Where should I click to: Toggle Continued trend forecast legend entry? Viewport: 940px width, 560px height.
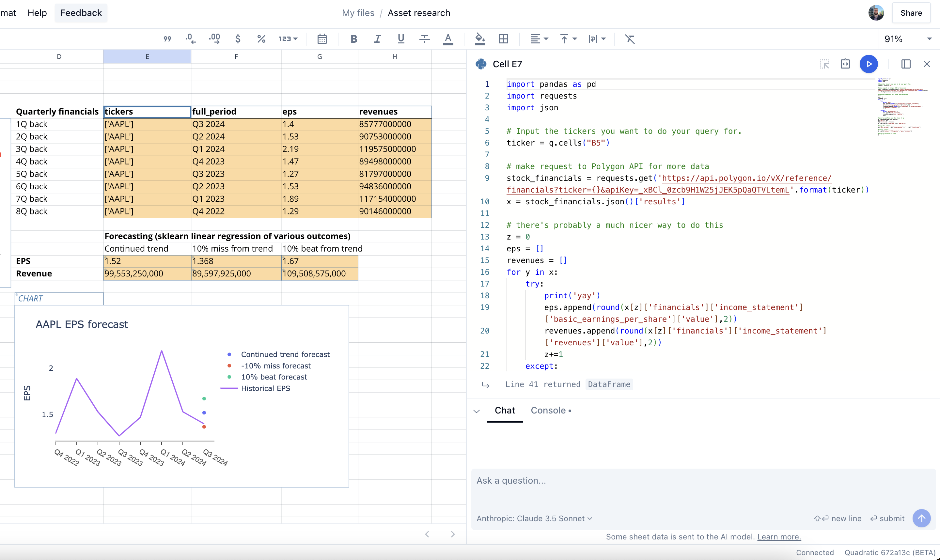point(279,354)
